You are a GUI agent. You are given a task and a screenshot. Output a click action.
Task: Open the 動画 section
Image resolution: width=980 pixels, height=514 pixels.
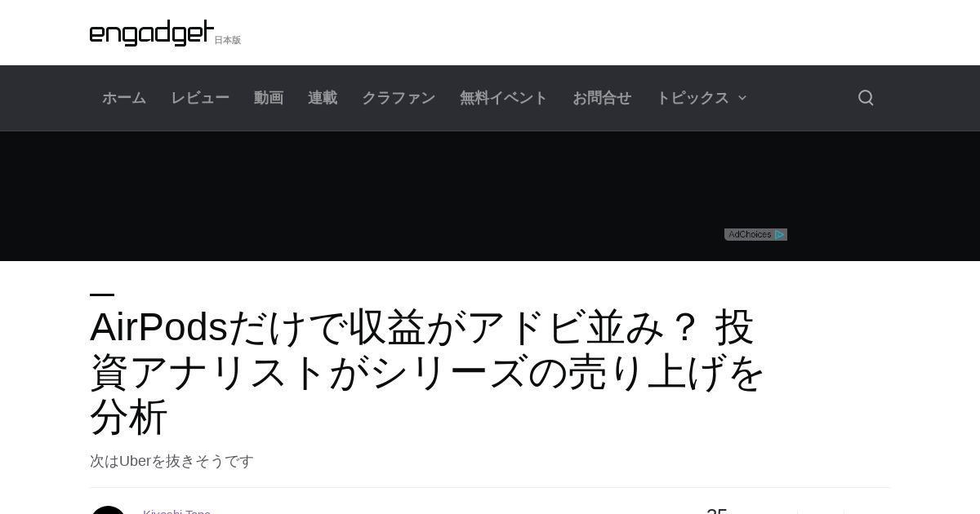pyautogui.click(x=269, y=98)
